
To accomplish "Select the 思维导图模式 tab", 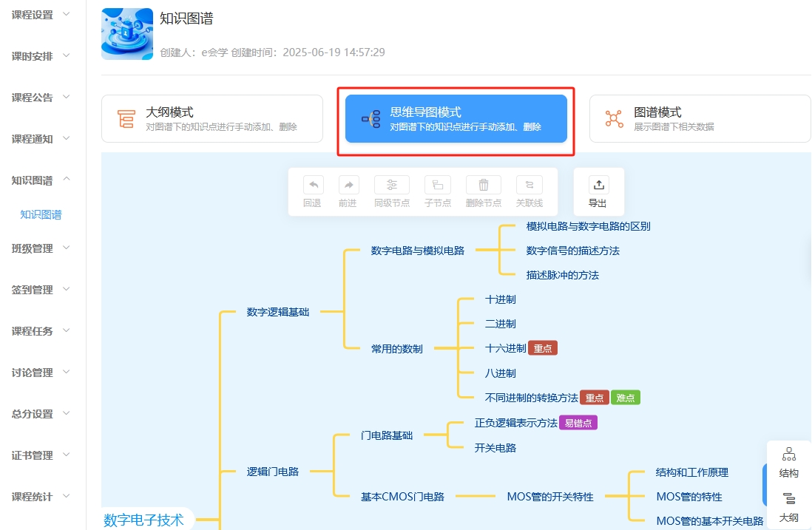I will point(456,118).
